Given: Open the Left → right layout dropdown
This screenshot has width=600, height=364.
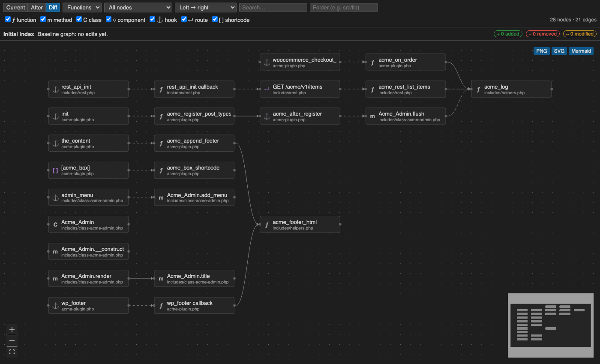Looking at the screenshot, I should click(x=206, y=7).
